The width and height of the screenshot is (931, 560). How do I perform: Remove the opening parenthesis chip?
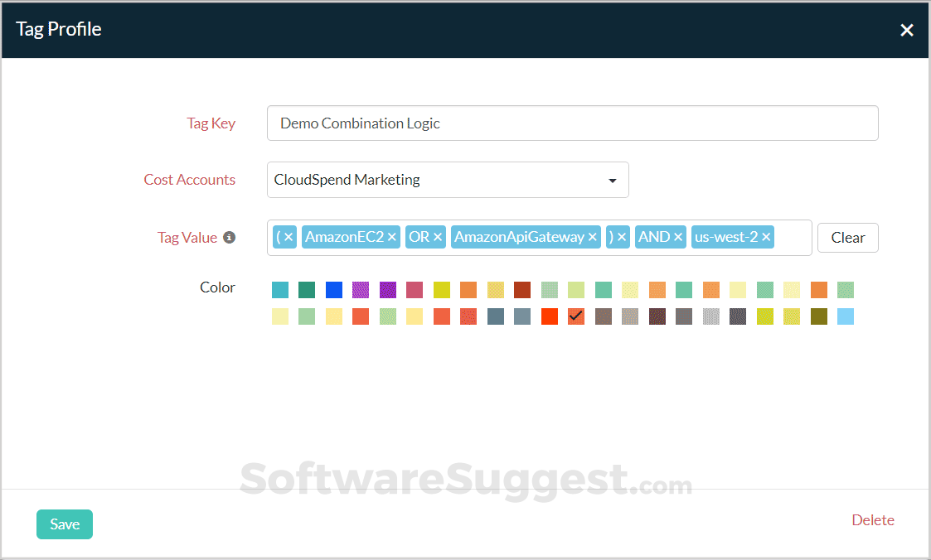pos(289,236)
